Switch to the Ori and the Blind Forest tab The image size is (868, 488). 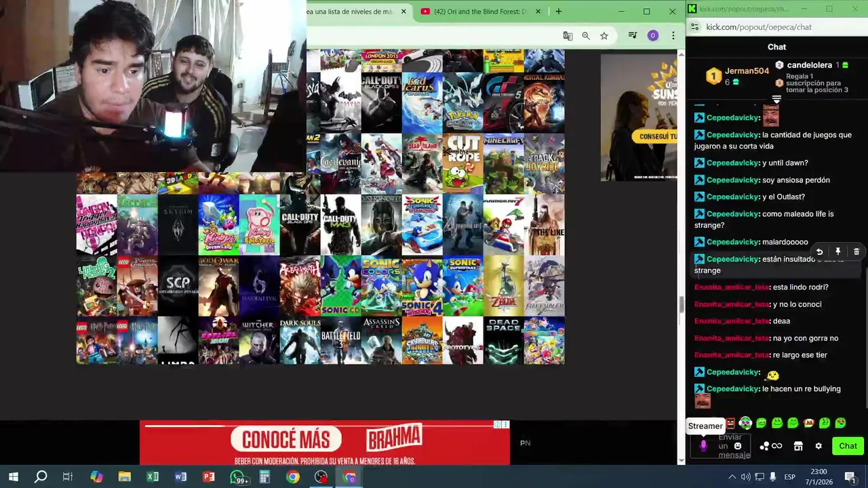tap(479, 12)
